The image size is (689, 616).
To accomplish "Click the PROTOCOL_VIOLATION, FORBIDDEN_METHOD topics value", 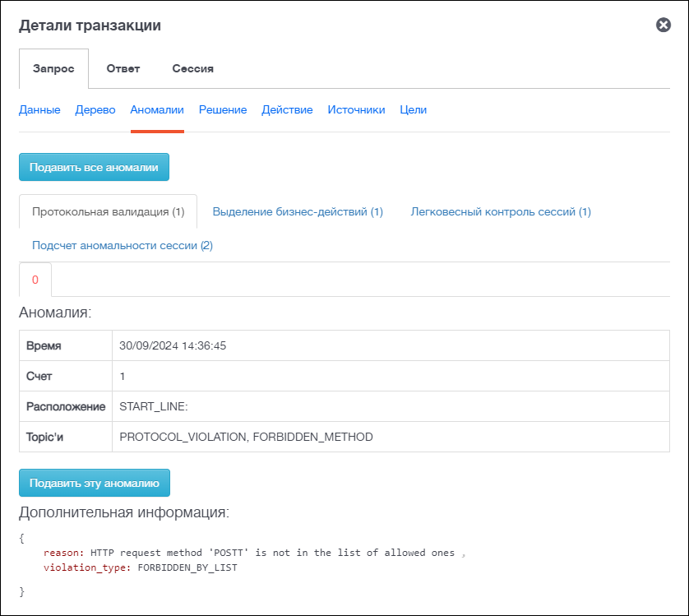I will pos(246,437).
